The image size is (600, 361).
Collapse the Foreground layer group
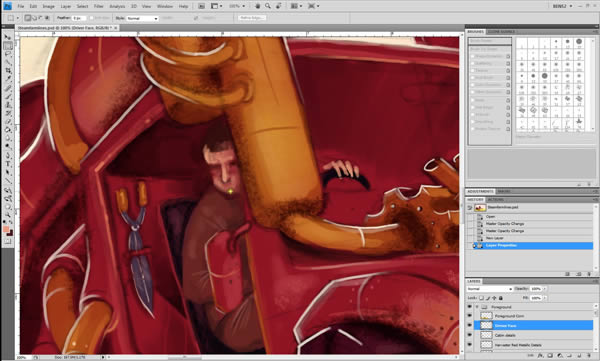point(477,307)
